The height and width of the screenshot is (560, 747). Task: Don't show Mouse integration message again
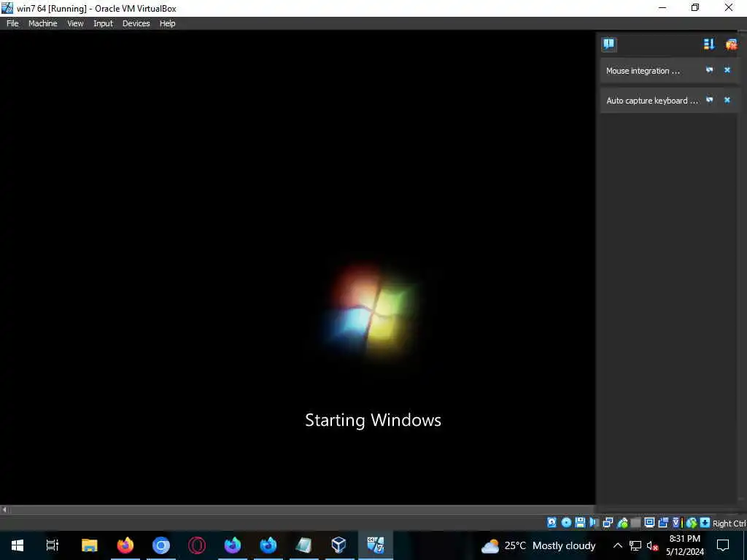709,70
